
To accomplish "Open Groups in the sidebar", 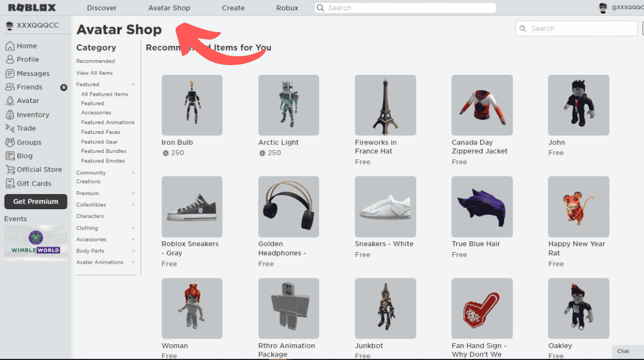I will [x=24, y=142].
